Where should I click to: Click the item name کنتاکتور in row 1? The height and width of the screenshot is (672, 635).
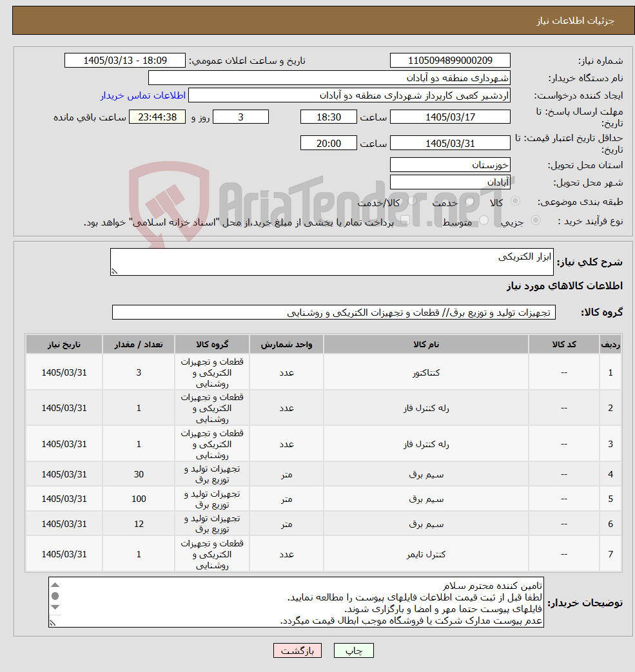click(425, 373)
